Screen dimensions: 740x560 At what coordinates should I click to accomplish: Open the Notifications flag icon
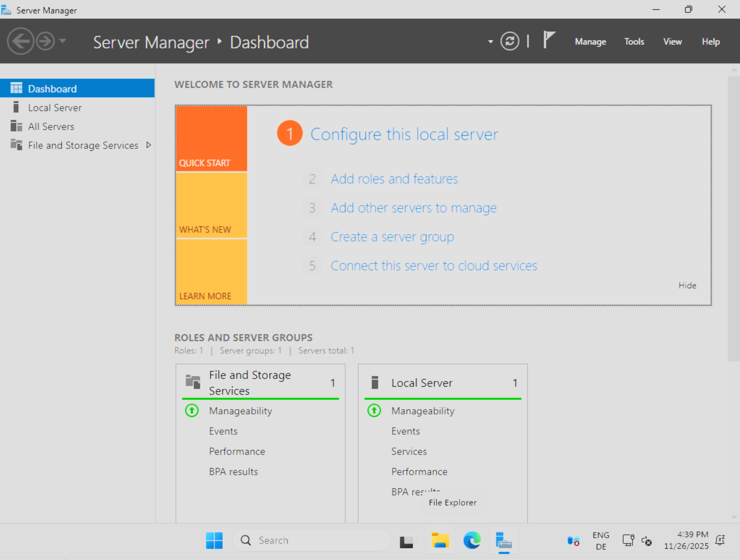click(x=549, y=40)
